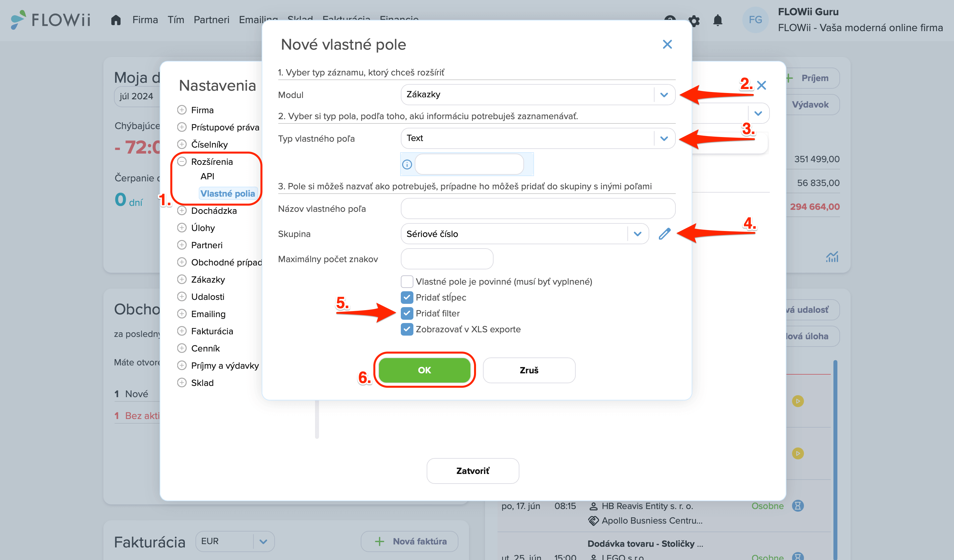Expand the Prístupové práva settings node
The width and height of the screenshot is (954, 560).
[x=182, y=127]
